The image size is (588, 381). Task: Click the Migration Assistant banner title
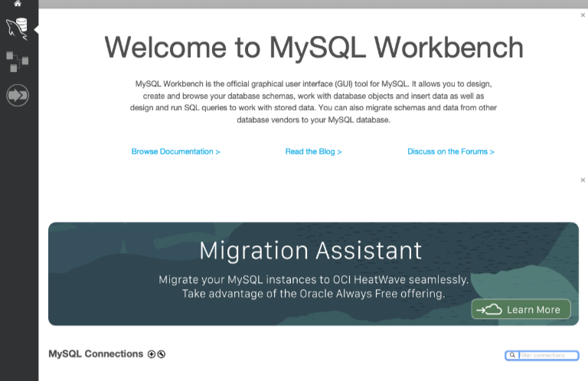[x=310, y=250]
